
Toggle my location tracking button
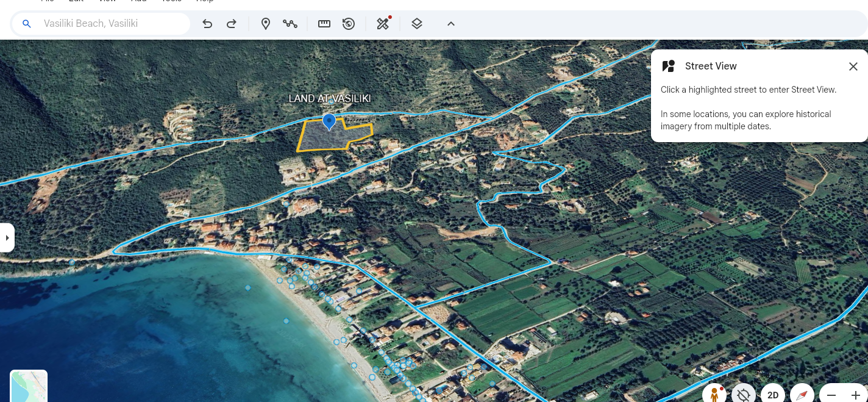tap(743, 394)
